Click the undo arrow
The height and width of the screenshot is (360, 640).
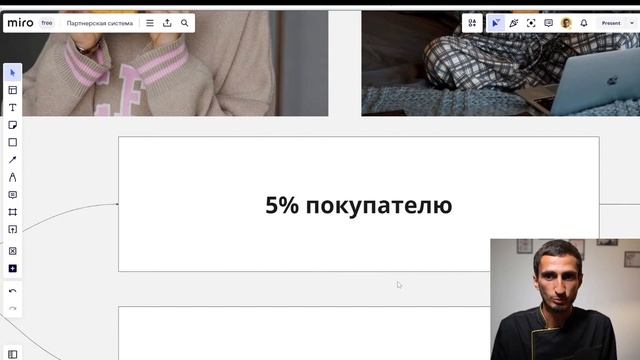click(13, 291)
